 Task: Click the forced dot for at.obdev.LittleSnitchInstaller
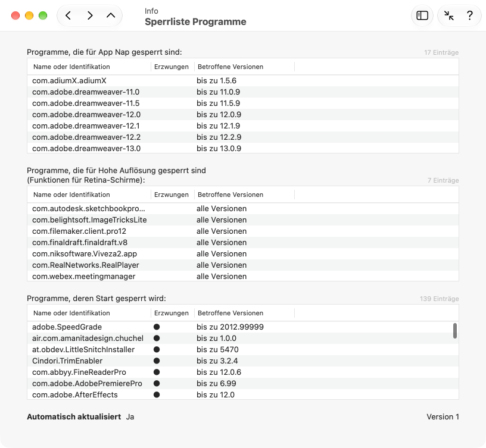pos(157,350)
